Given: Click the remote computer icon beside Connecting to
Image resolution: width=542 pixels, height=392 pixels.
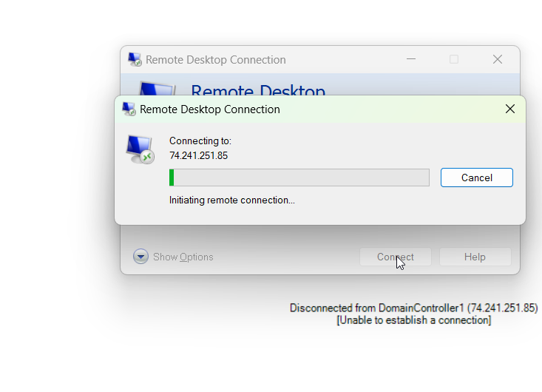Looking at the screenshot, I should (x=140, y=149).
